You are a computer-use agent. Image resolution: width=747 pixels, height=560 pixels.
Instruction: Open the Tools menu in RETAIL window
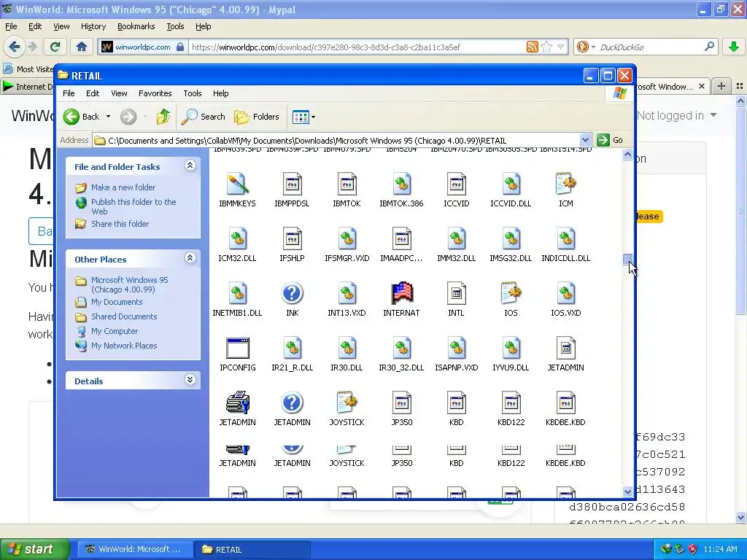tap(193, 93)
